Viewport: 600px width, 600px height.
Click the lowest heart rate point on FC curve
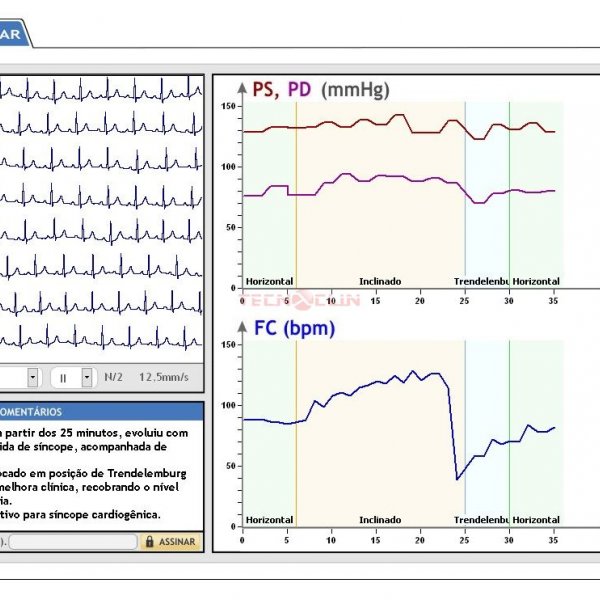pyautogui.click(x=457, y=479)
